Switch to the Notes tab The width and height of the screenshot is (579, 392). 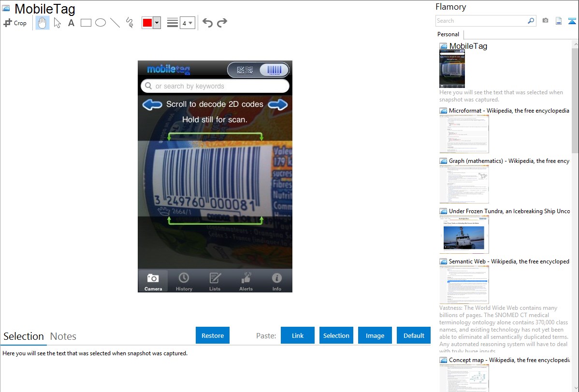pos(63,336)
